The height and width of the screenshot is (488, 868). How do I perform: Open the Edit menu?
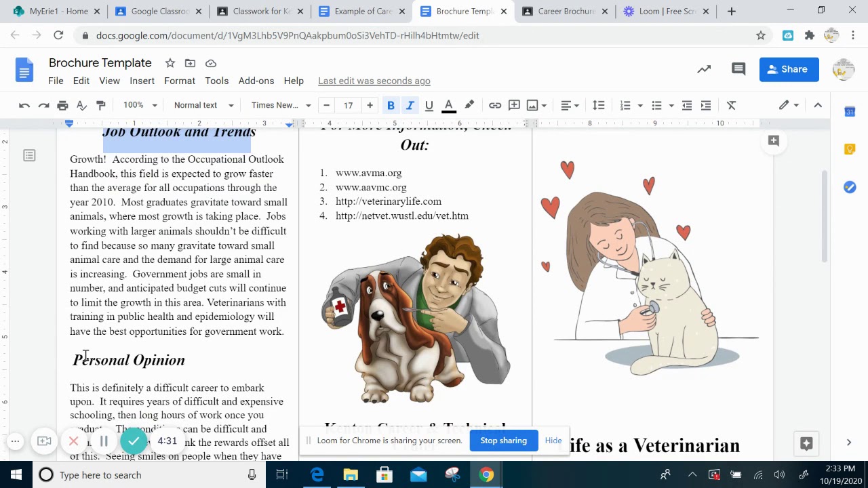click(x=81, y=81)
